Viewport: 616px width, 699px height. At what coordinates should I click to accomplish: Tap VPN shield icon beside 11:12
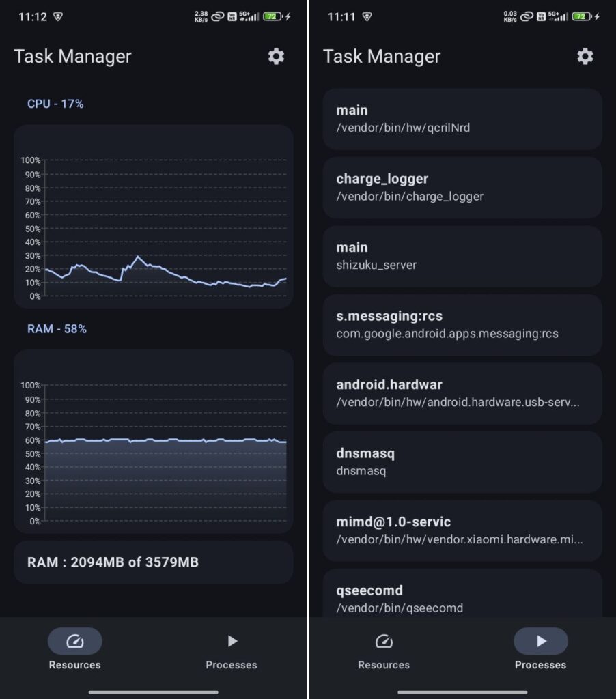(58, 17)
